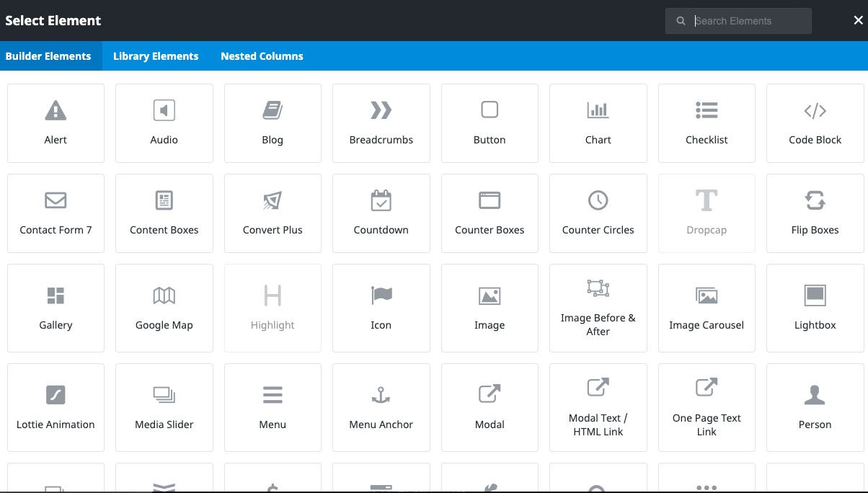Image resolution: width=868 pixels, height=493 pixels.
Task: Add a Google Map element
Action: tap(164, 308)
